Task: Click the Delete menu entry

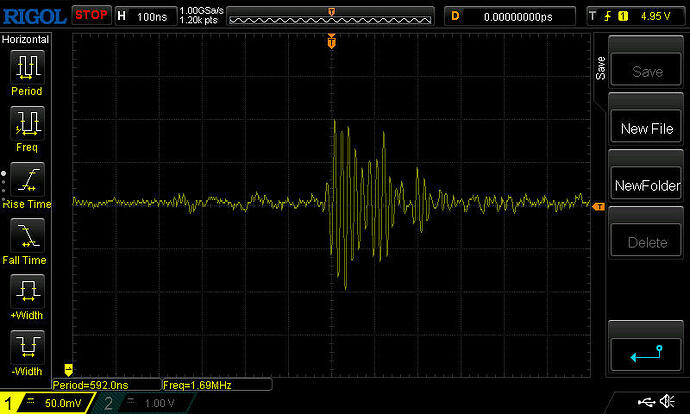Action: pos(646,240)
